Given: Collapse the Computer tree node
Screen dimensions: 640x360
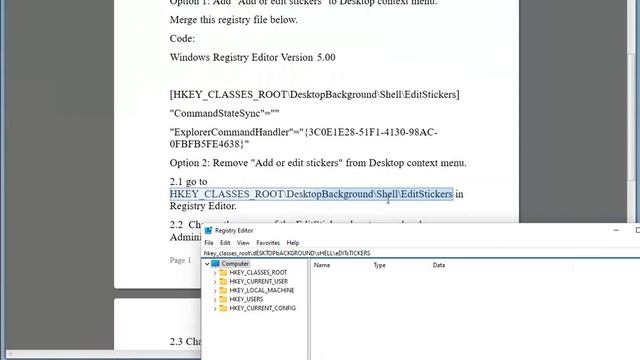Looking at the screenshot, I should 207,264.
